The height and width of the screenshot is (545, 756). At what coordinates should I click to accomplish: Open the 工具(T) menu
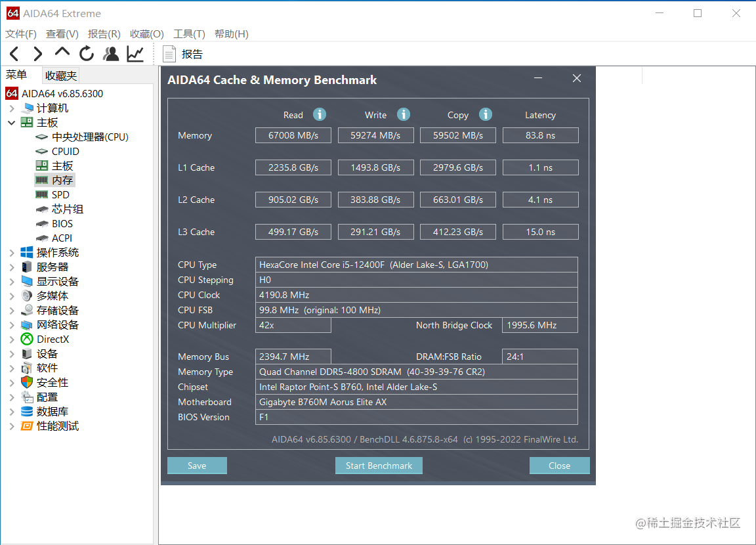tap(189, 33)
